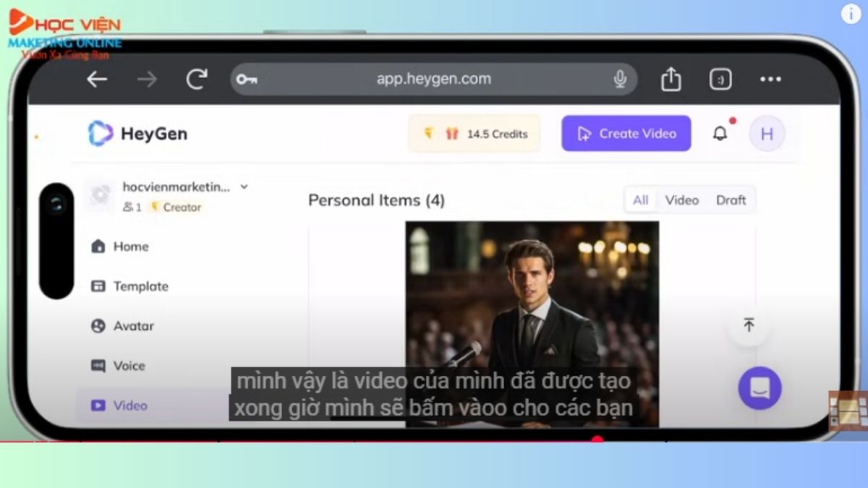Click the info icon at top right

tap(851, 14)
